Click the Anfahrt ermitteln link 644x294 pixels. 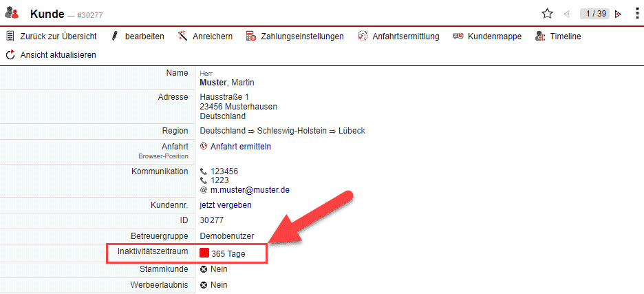pos(240,146)
